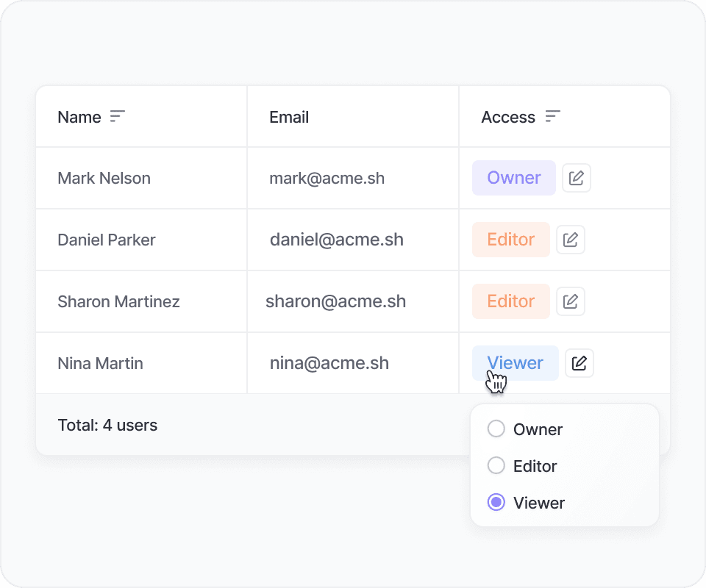Viewport: 706px width, 588px height.
Task: Sort by the Access column sort icon
Action: tap(553, 117)
